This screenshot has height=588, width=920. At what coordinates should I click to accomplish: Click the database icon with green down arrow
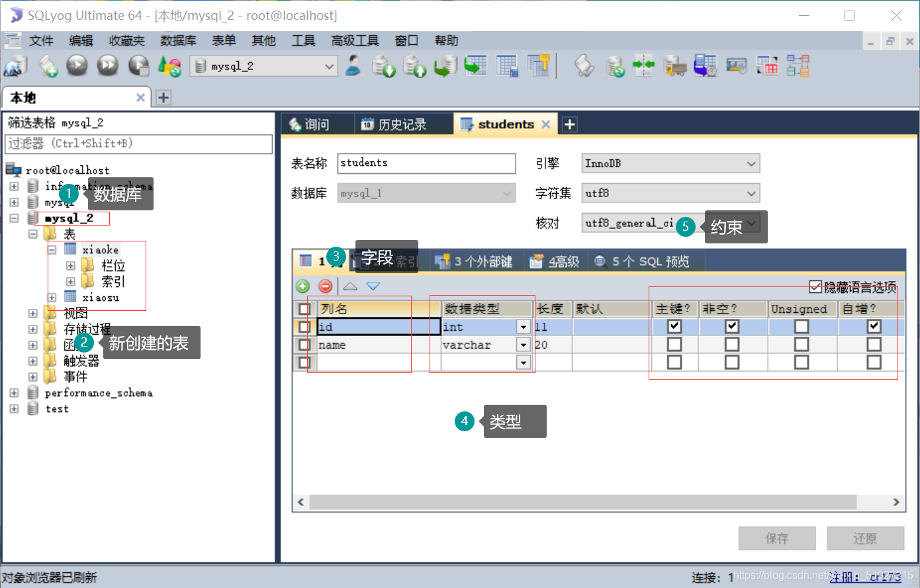coord(383,65)
